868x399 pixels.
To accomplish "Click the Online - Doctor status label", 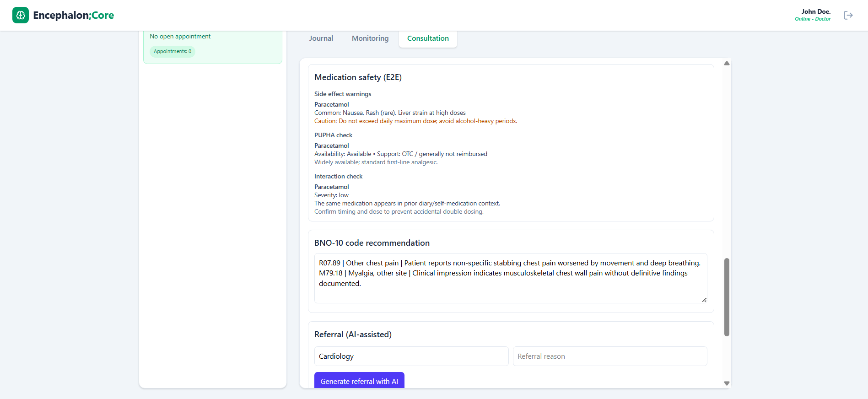I will (x=813, y=19).
